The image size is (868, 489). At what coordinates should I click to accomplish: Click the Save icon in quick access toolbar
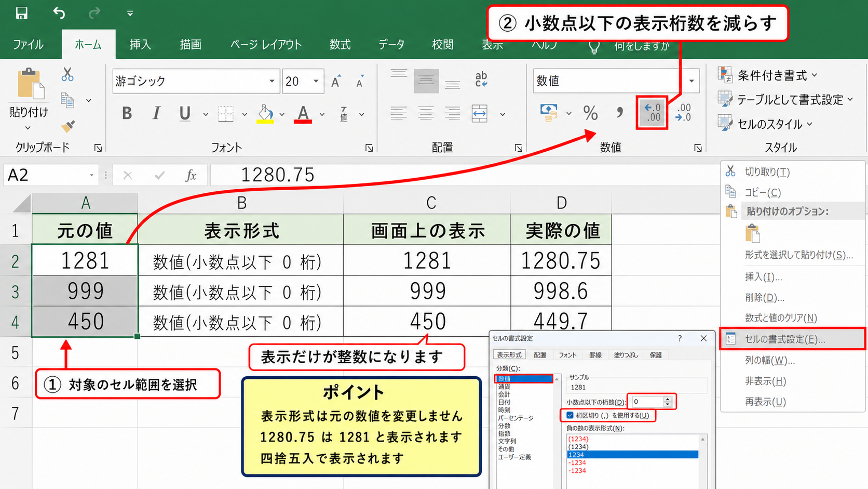point(21,13)
